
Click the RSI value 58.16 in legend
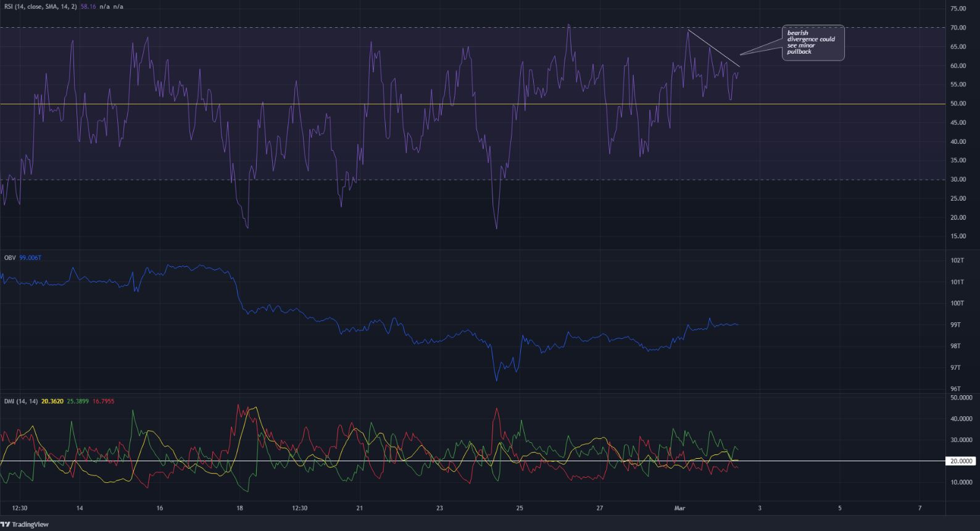pos(89,6)
